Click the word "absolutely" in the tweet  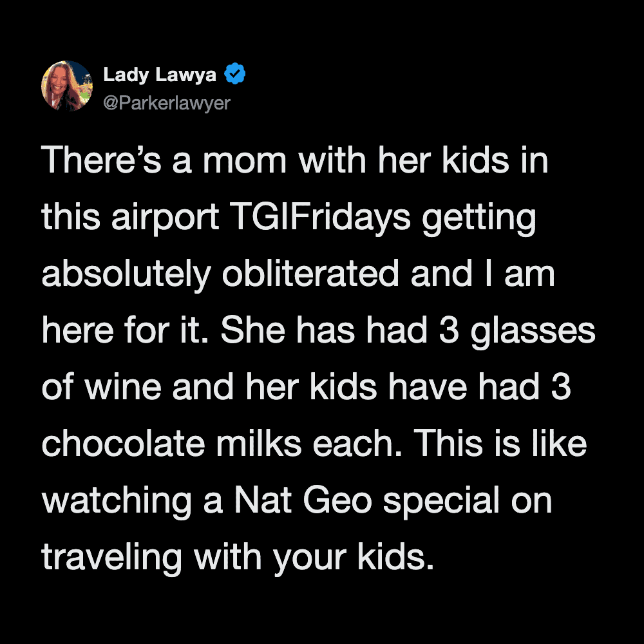(126, 274)
